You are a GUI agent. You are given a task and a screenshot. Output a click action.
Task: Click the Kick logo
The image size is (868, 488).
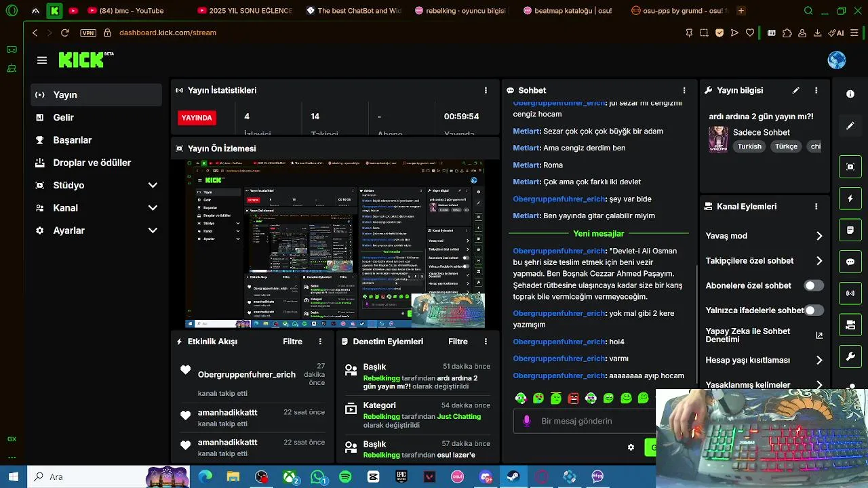86,60
